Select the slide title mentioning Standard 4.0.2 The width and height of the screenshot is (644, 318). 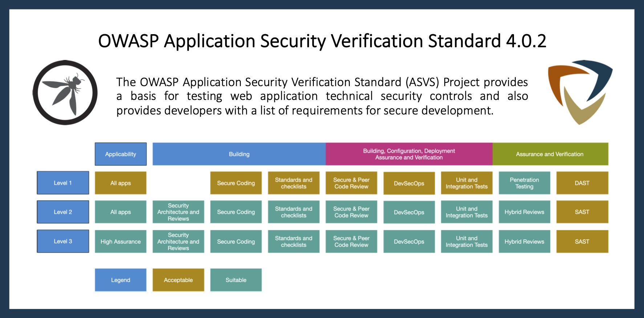(322, 41)
